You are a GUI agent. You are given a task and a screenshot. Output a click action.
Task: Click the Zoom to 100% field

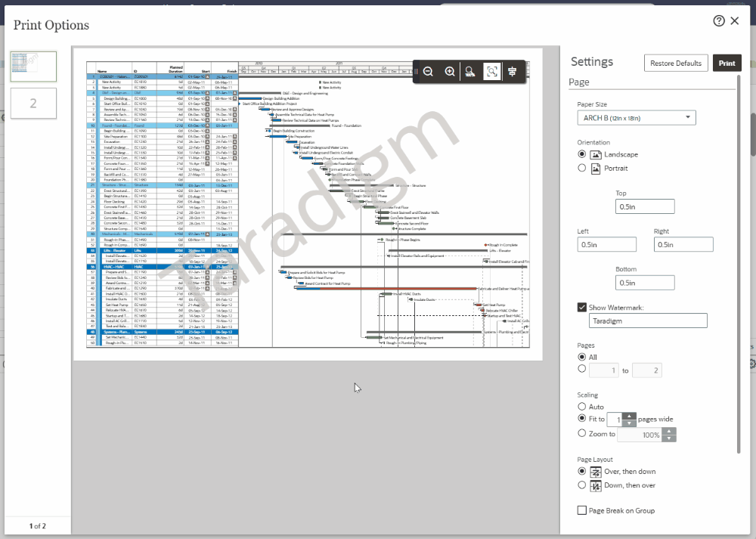[640, 435]
